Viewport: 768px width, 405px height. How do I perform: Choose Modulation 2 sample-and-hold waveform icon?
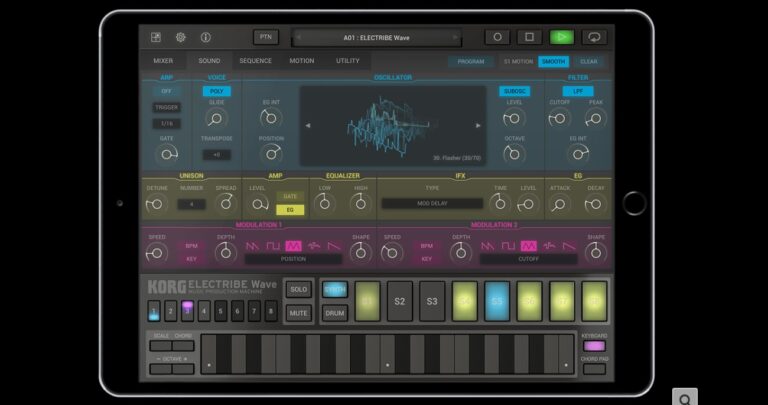point(549,246)
